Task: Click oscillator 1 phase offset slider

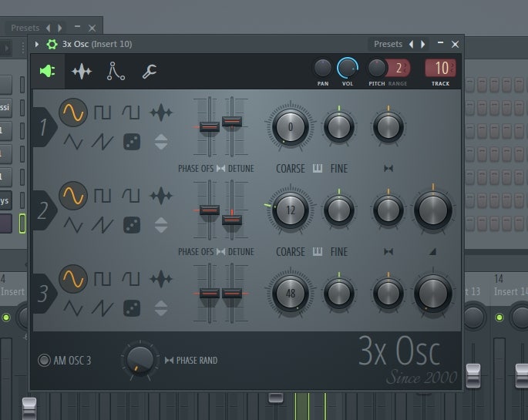Action: tap(210, 126)
